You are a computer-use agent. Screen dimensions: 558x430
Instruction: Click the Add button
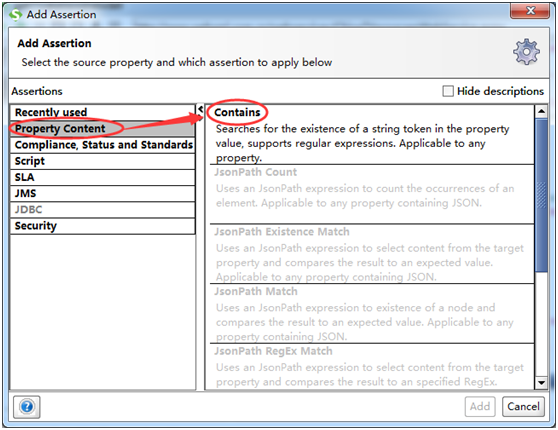(x=480, y=407)
